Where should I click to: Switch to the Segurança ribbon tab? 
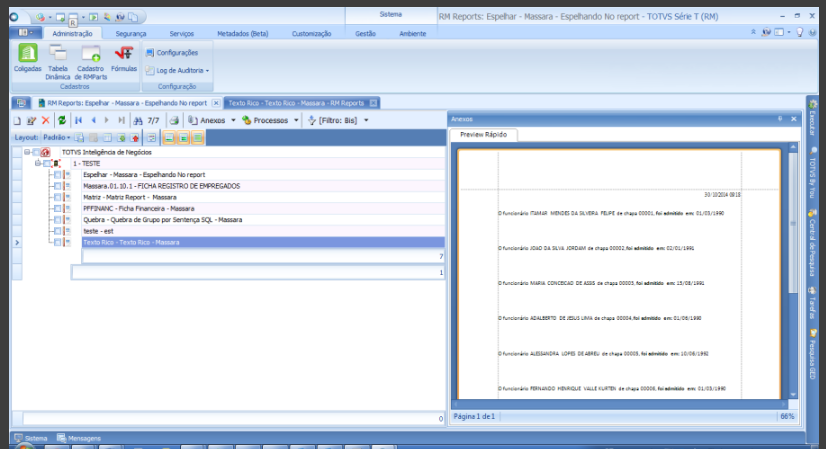click(x=131, y=33)
